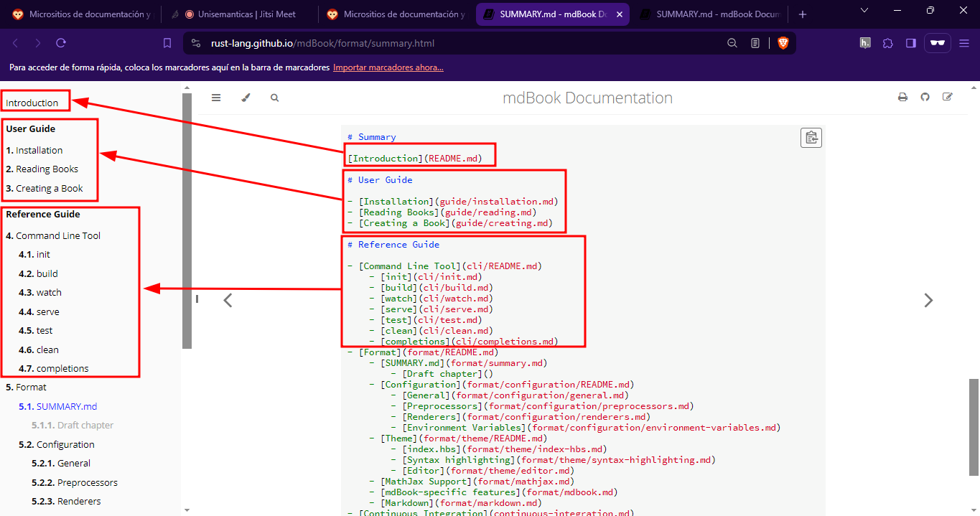
Task: Click 'Importar marcadores ahora...' link
Action: 388,68
